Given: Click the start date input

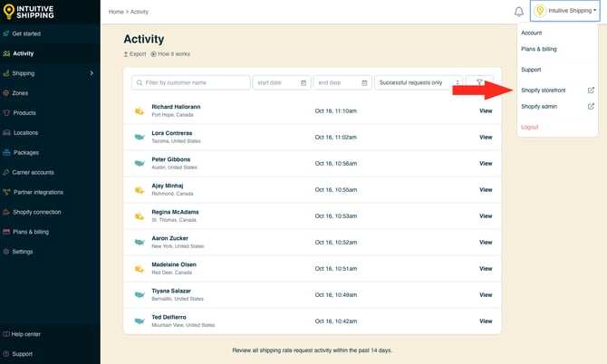Looking at the screenshot, I should pyautogui.click(x=282, y=82).
